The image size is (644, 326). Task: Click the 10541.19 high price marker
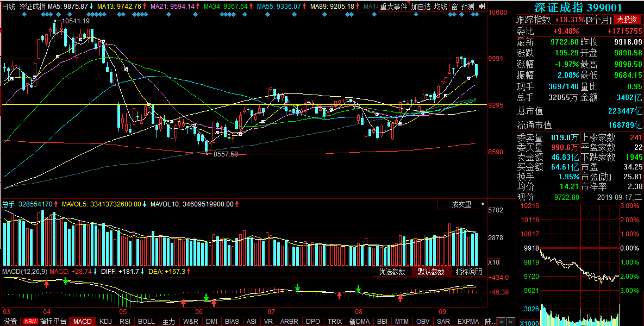[x=75, y=21]
